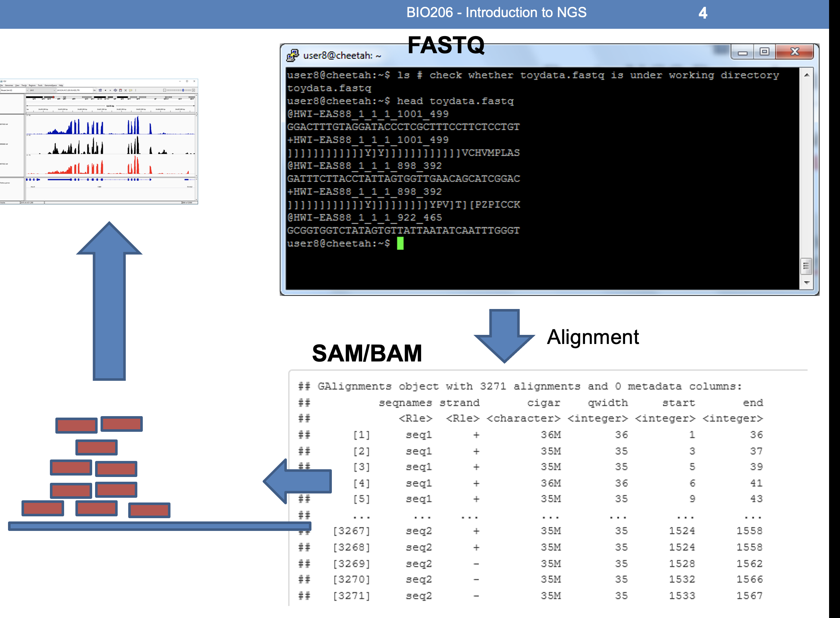840x618 pixels.
Task: Click the IGV refresh icon
Action: click(115, 90)
